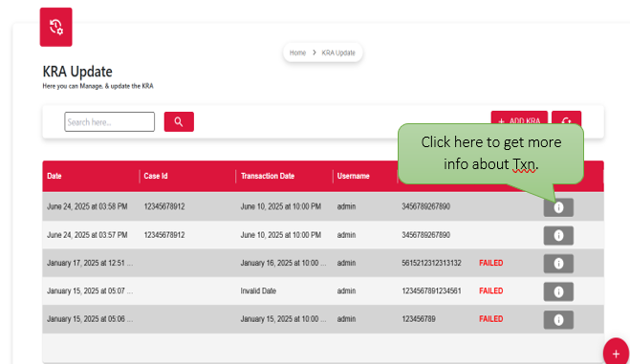Open info for June 24 03:57 PM row
This screenshot has width=630, height=364.
tap(558, 236)
